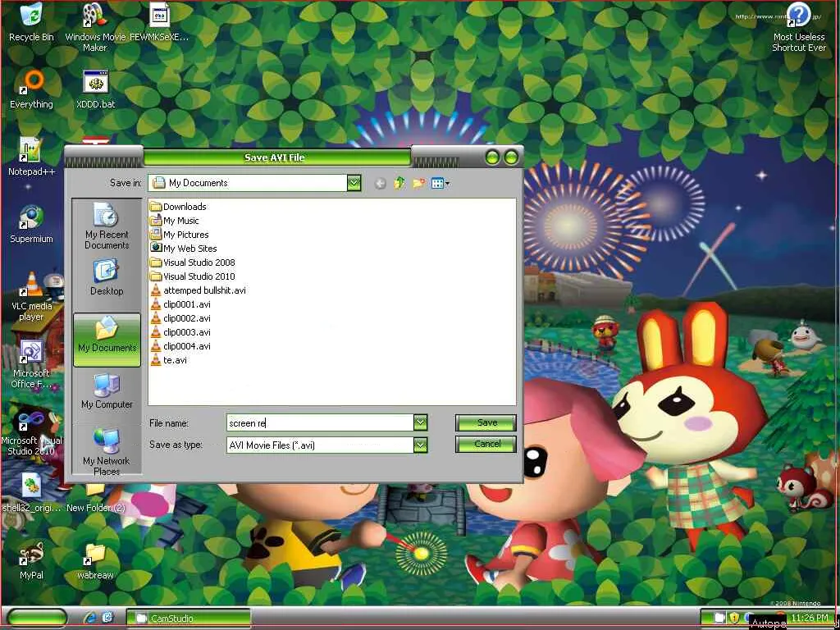Image resolution: width=840 pixels, height=630 pixels.
Task: Click the yellow shield tray icon
Action: 733,618
